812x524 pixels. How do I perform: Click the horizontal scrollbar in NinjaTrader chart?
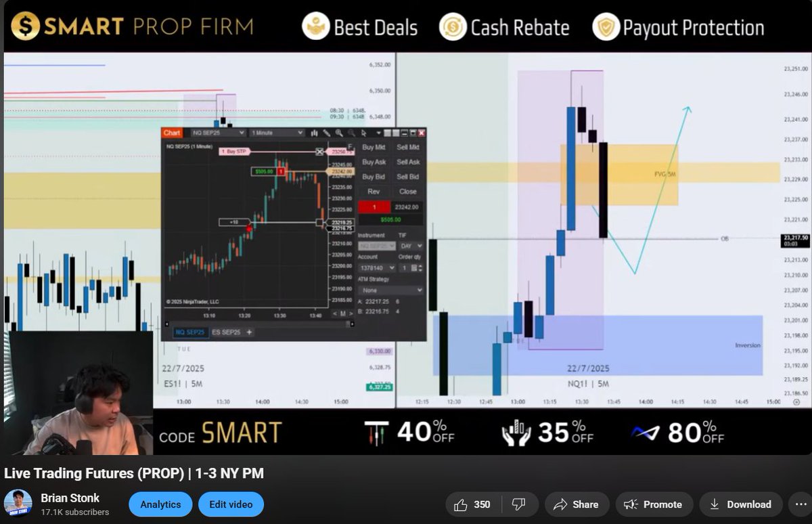click(x=259, y=324)
